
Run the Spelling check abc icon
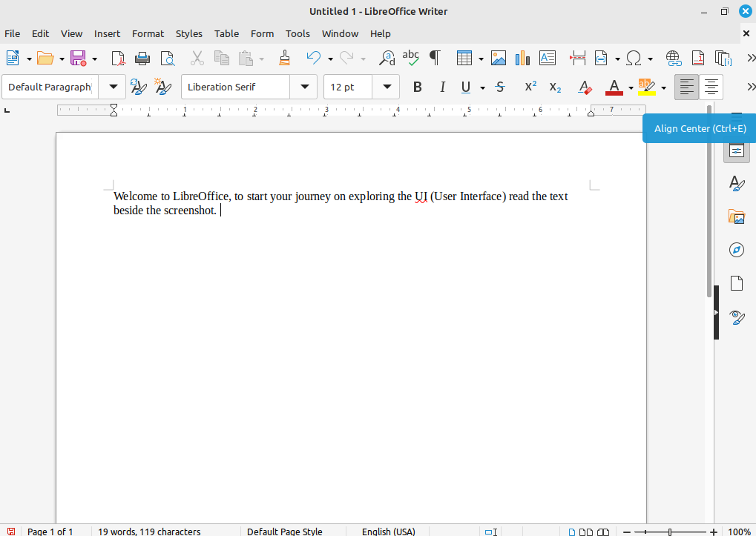(x=411, y=59)
